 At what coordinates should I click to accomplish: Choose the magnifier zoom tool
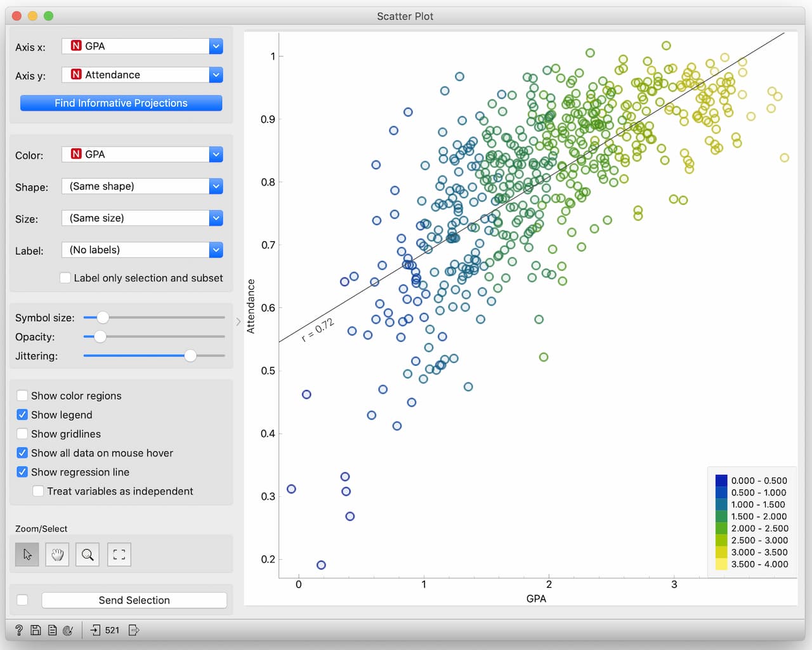[x=88, y=555]
